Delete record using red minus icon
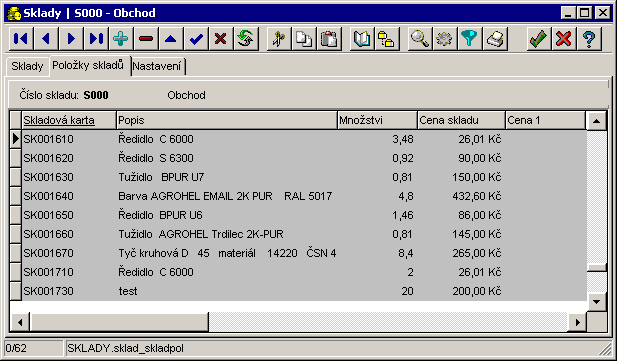The image size is (617, 361). tap(146, 39)
